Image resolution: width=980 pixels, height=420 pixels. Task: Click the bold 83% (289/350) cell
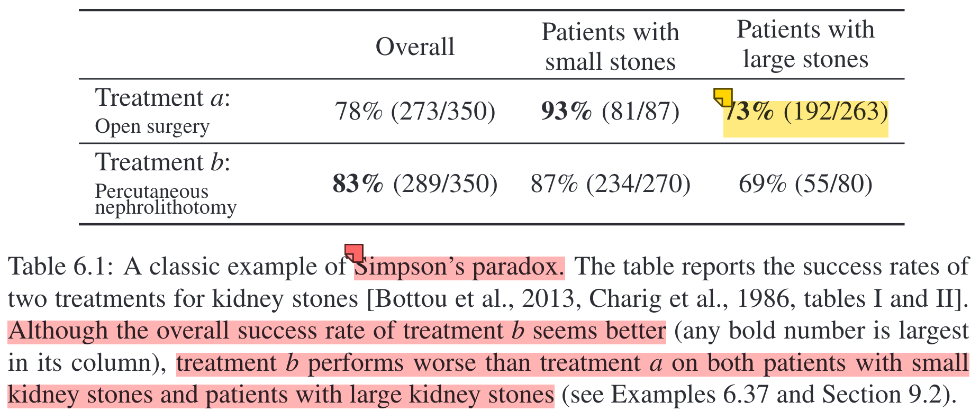(415, 184)
